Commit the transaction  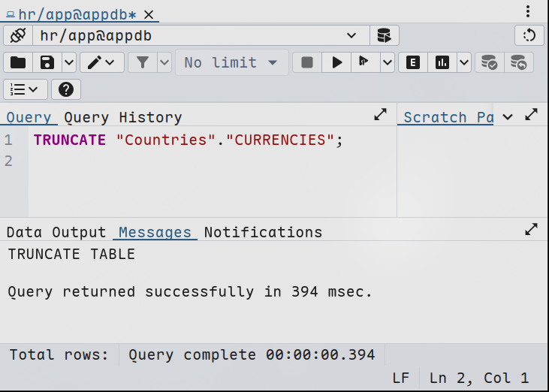click(490, 62)
